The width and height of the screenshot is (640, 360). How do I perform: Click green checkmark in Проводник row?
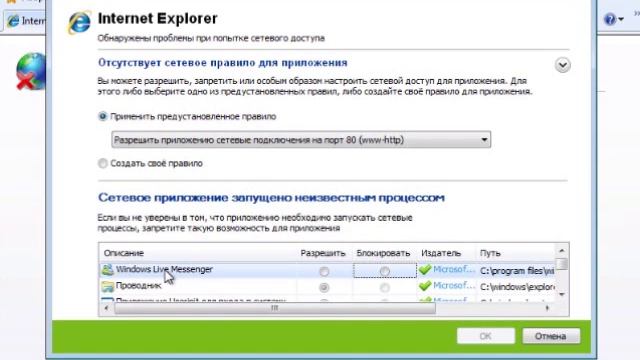(x=425, y=286)
